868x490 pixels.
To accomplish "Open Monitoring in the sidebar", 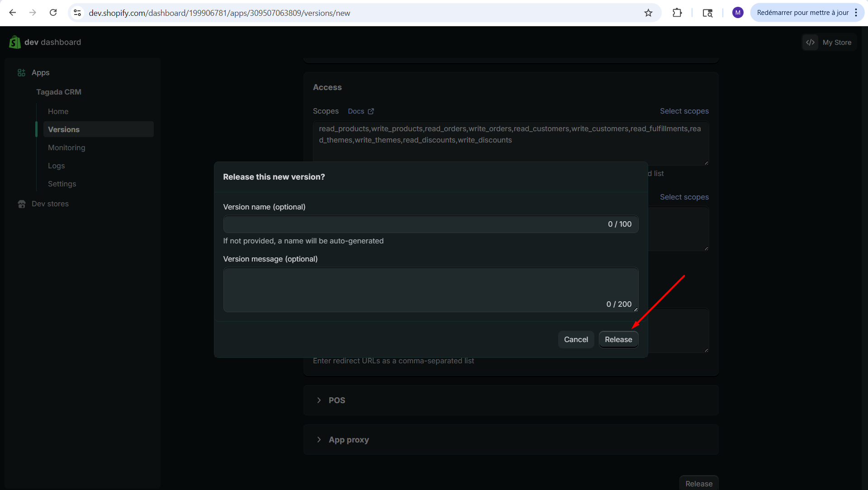I will click(x=66, y=147).
